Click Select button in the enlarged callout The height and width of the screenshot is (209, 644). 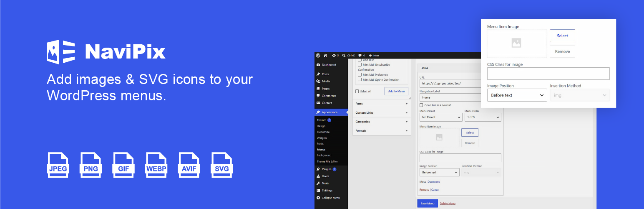[562, 36]
